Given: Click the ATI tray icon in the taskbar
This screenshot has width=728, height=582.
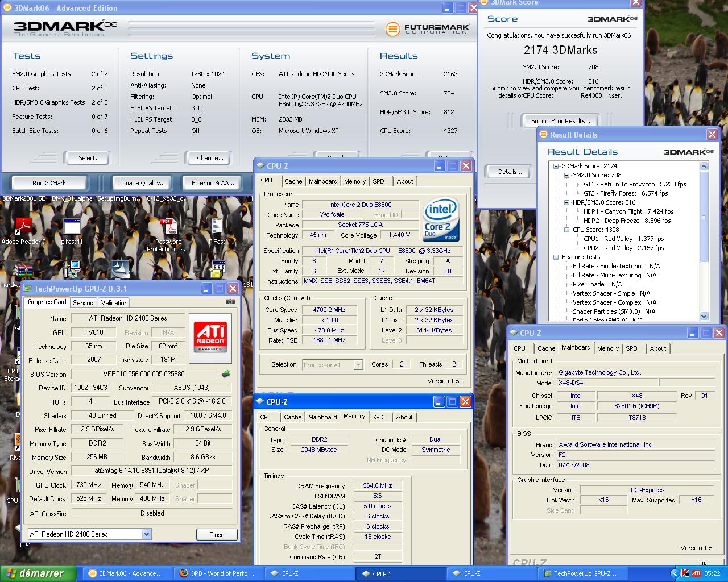Looking at the screenshot, I should (696, 573).
